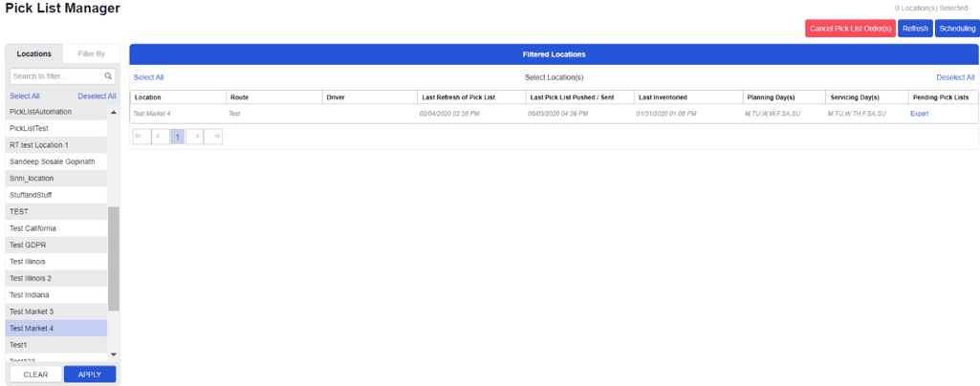The height and width of the screenshot is (386, 980).
Task: Click the Refresh button
Action: tap(915, 29)
